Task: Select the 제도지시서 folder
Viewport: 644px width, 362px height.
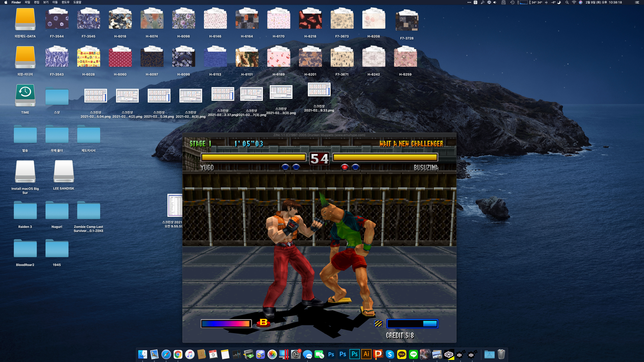Action: click(89, 134)
